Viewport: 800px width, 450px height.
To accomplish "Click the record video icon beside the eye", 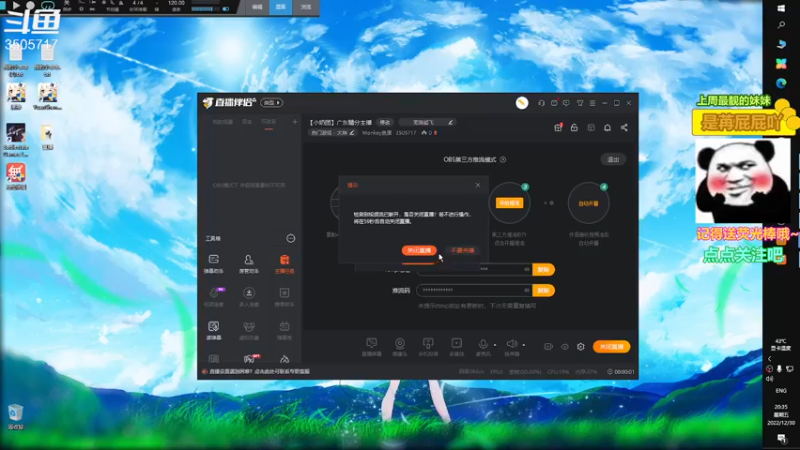I will coord(548,346).
